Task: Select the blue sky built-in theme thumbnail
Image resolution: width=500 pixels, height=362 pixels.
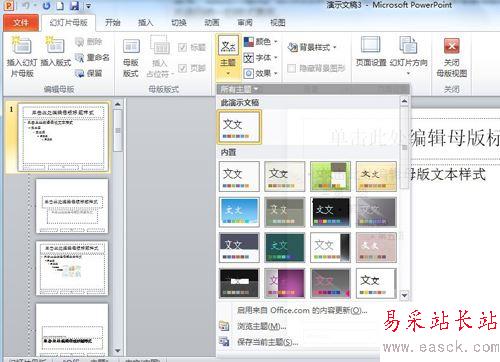Action: (x=239, y=212)
